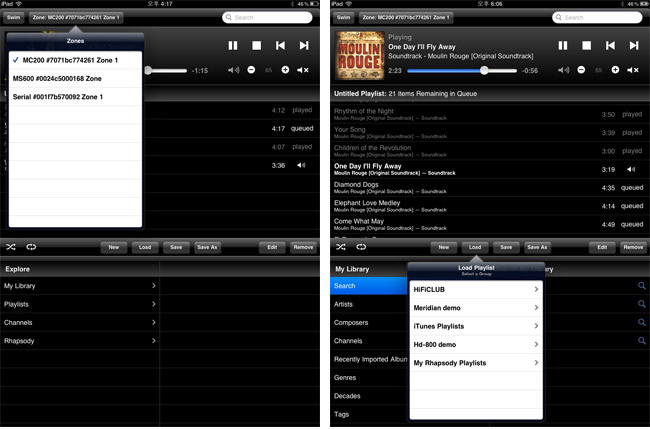Open My Rhapsody Playlists group

coord(476,363)
